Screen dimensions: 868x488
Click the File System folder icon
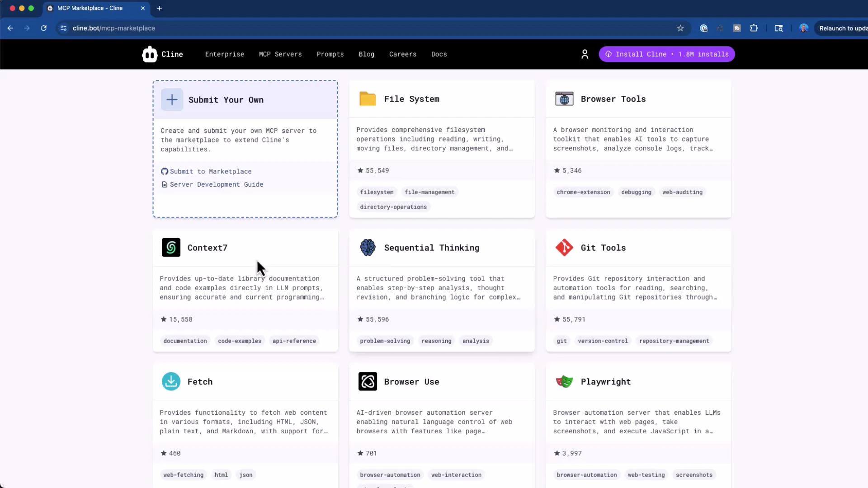coord(368,99)
